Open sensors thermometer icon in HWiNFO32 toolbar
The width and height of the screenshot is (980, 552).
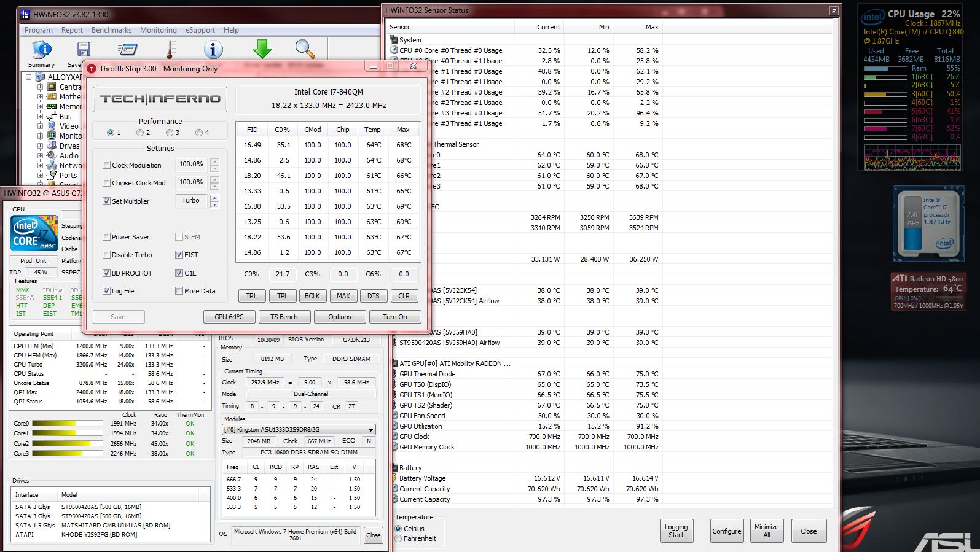click(171, 50)
